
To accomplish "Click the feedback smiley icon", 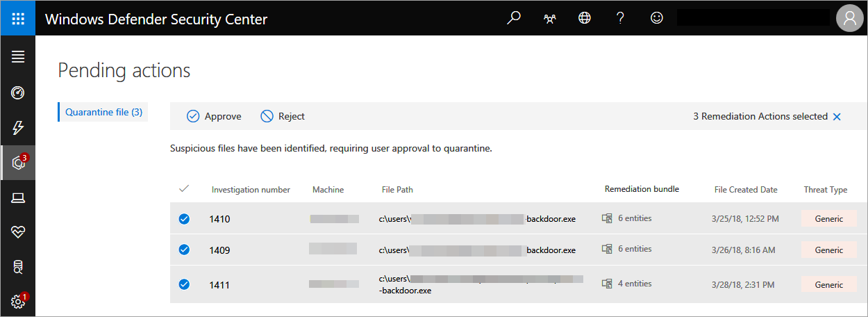I will [x=656, y=19].
